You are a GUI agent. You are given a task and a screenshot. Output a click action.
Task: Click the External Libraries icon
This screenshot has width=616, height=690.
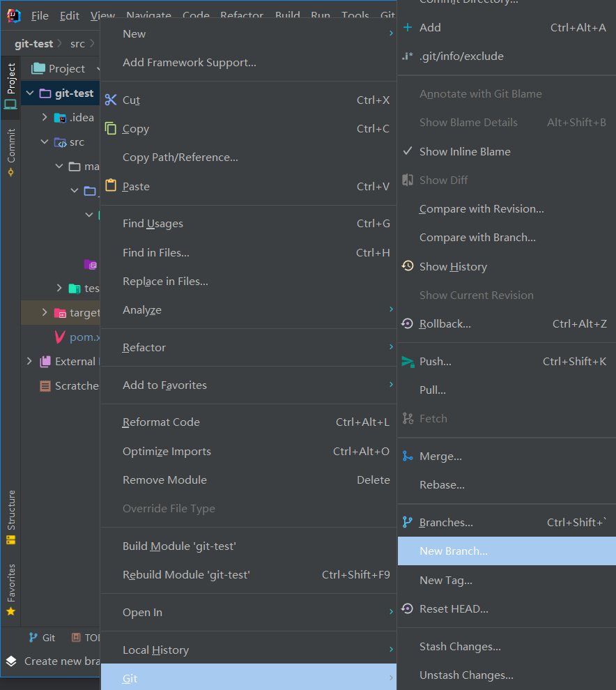point(45,362)
